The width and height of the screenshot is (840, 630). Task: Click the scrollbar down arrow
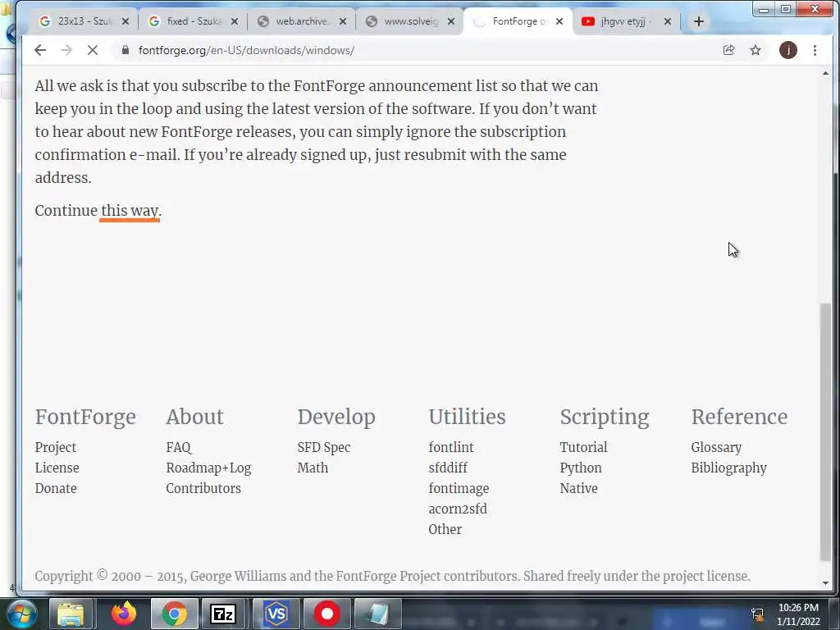coord(825,583)
